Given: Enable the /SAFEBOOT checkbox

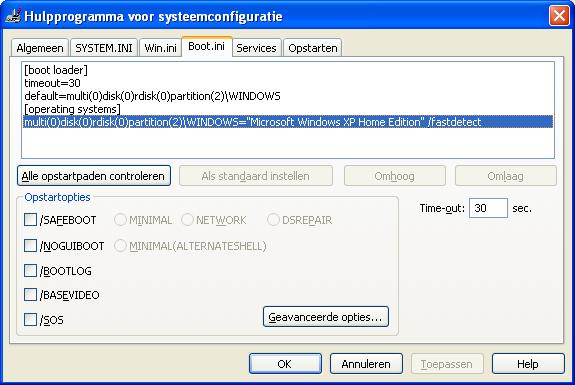Looking at the screenshot, I should coord(30,220).
